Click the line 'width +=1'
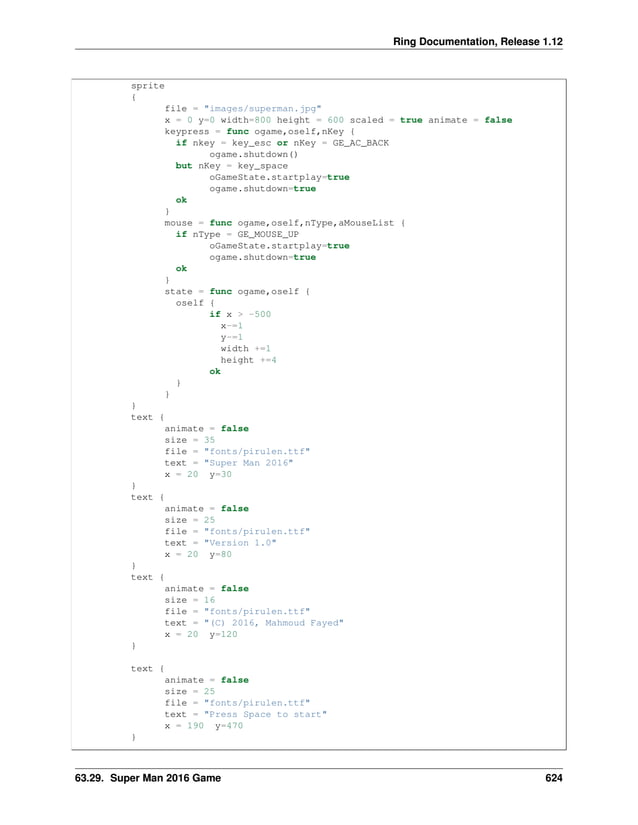Image resolution: width=638 pixels, height=825 pixels. [246, 348]
